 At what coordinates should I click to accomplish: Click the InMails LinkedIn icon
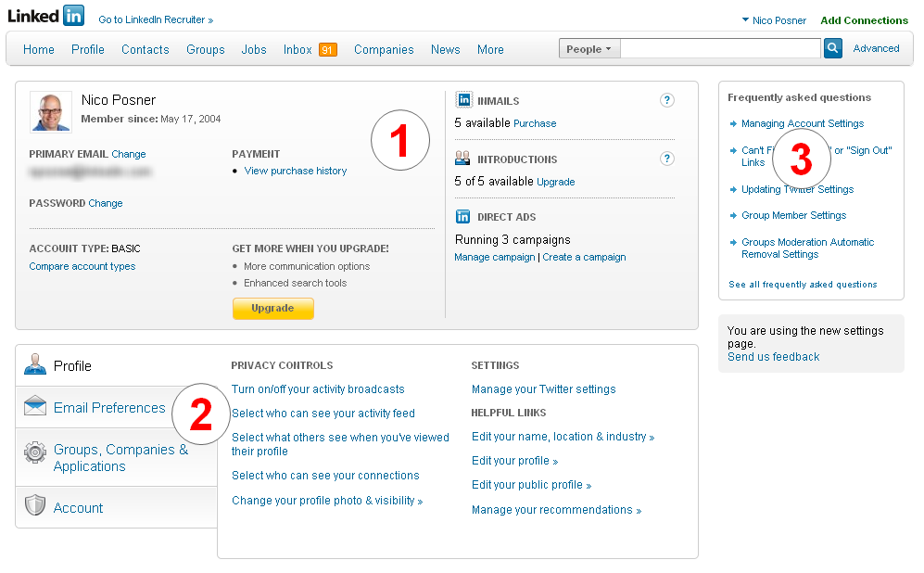tap(463, 99)
